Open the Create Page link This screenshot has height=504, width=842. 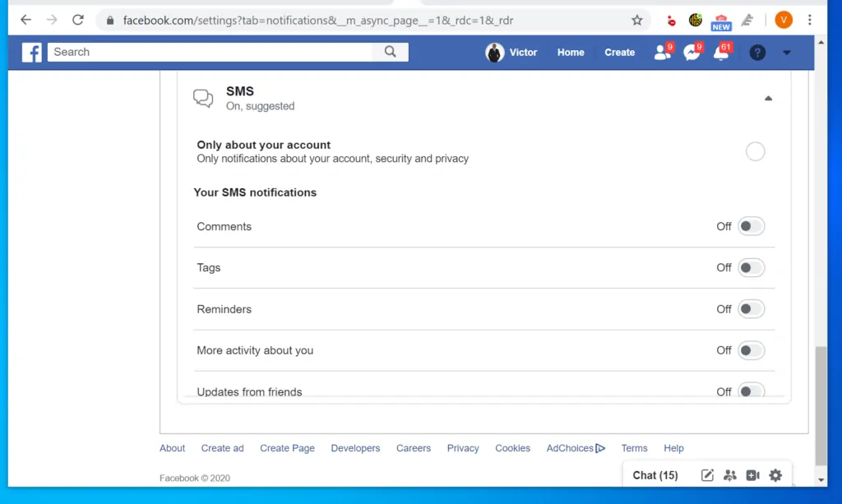[287, 448]
